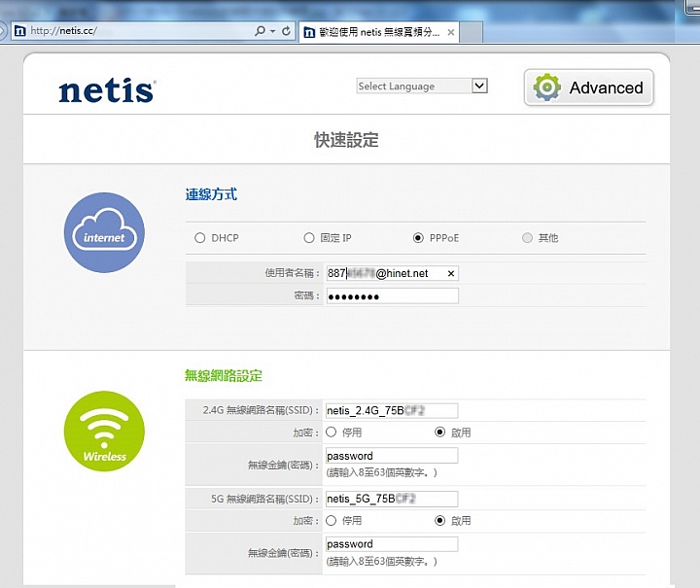The width and height of the screenshot is (700, 588).
Task: Click the site favicon in address bar
Action: 20,31
